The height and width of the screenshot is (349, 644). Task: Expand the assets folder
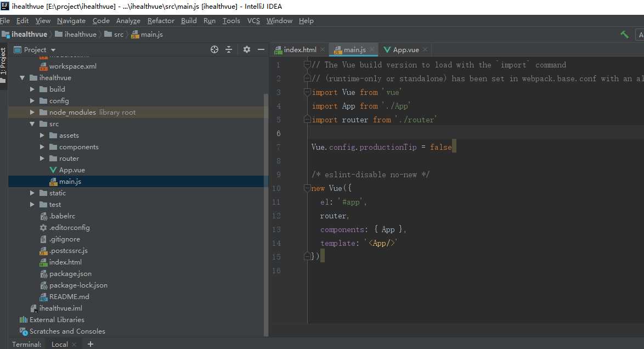pos(42,135)
